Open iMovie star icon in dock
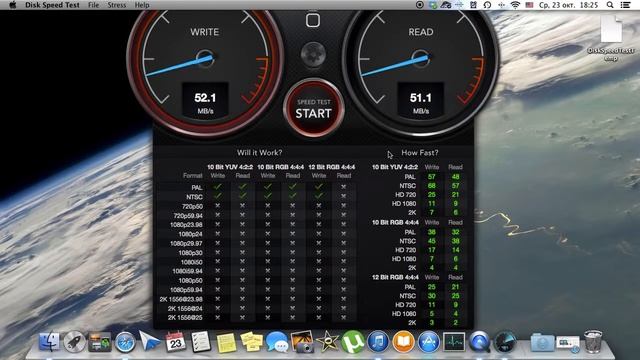640x360 pixels. click(327, 342)
